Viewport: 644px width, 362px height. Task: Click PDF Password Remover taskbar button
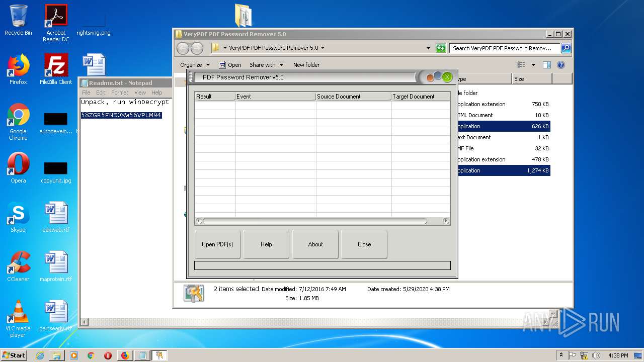(x=159, y=355)
